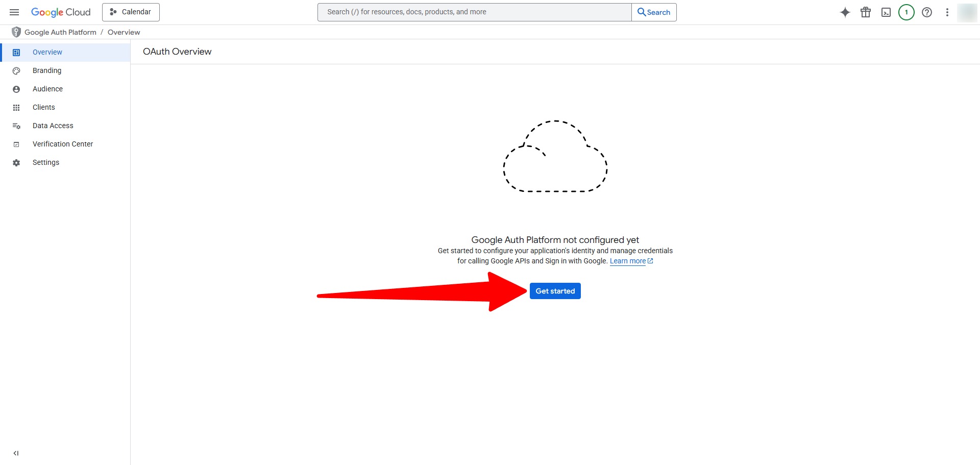Open the Audience sidebar item

[65, 89]
